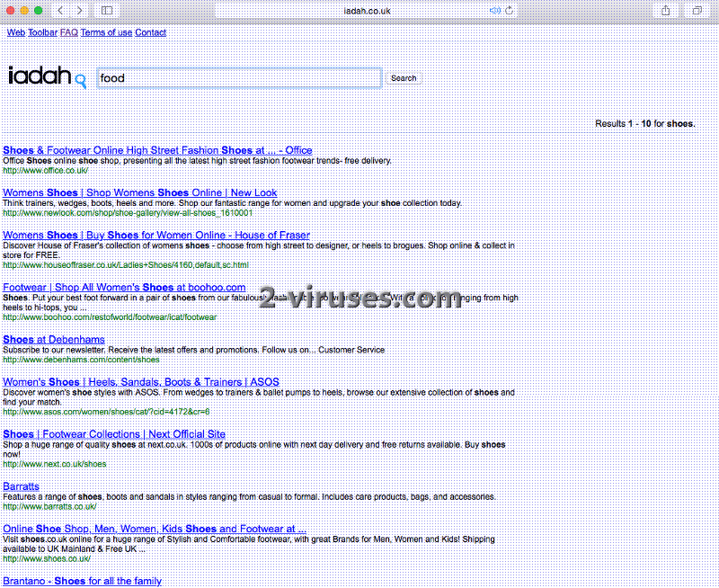Open the ASOS Women's Shoes result
The width and height of the screenshot is (719, 588).
(141, 382)
